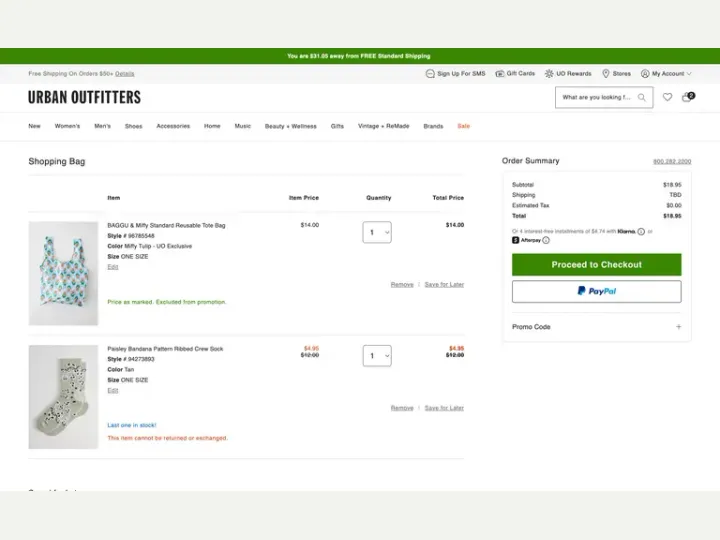This screenshot has height=540, width=720.
Task: Click the free shipping Details link
Action: click(124, 73)
